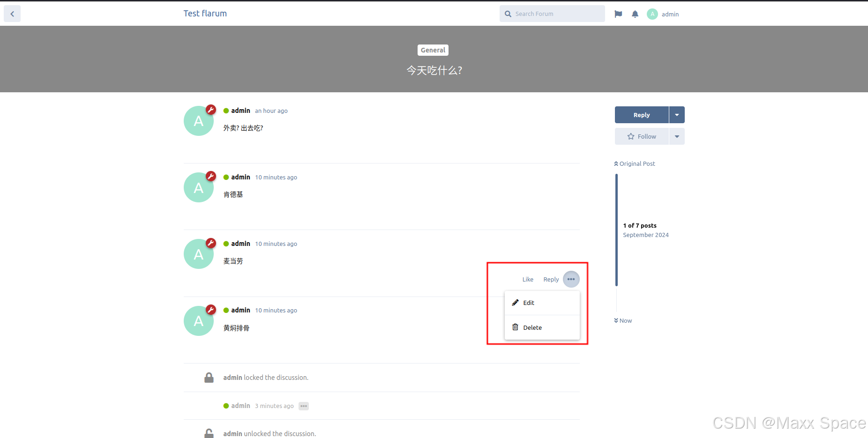This screenshot has width=868, height=438.
Task: Click 10 minutes ago on 麦当劳 post
Action: coord(276,244)
